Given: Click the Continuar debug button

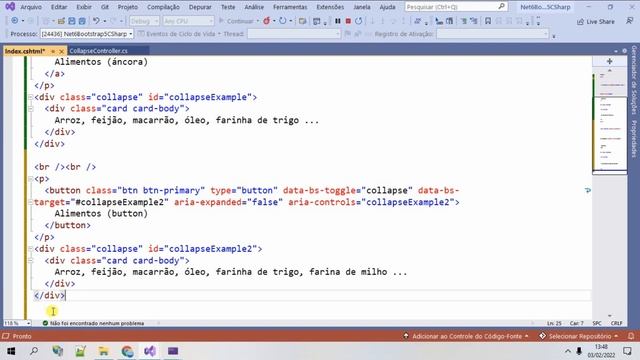Looking at the screenshot, I should pyautogui.click(x=236, y=21).
